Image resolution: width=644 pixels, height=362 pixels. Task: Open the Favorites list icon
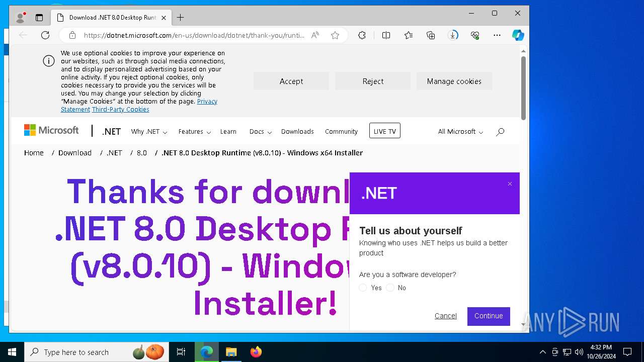click(409, 35)
